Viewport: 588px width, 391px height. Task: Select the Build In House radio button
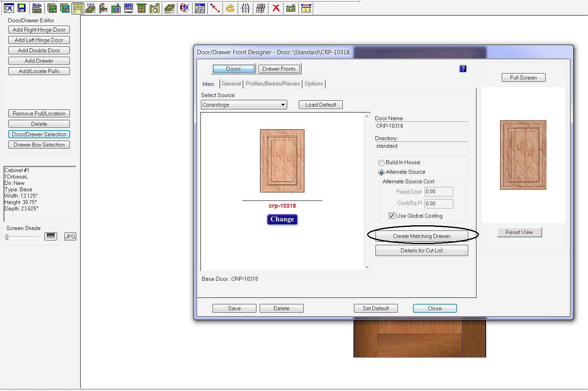pos(381,163)
